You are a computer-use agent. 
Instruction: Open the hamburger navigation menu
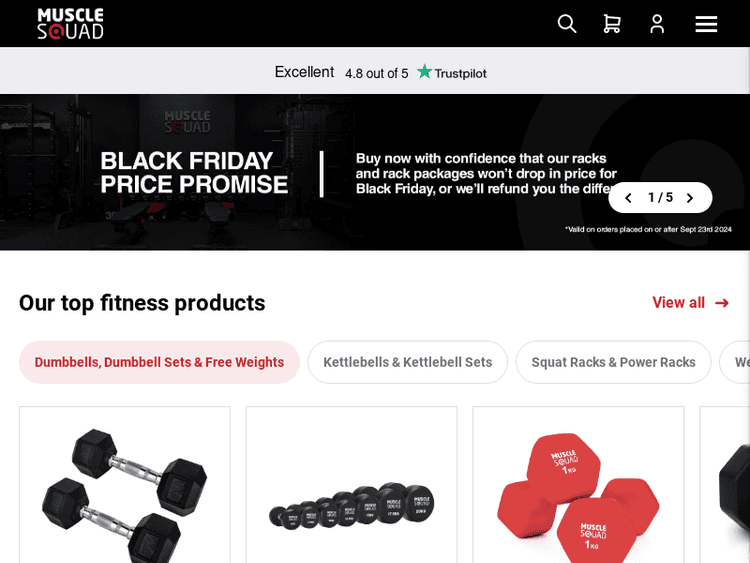(706, 24)
